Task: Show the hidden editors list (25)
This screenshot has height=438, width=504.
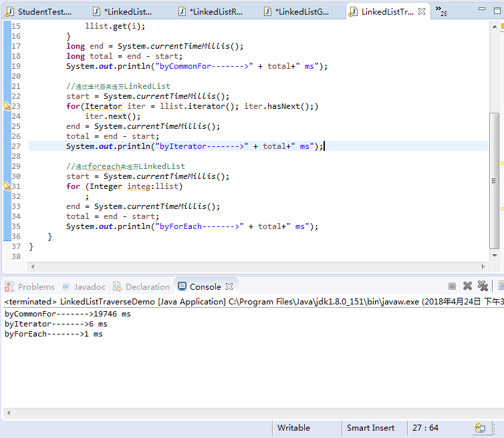Action: click(x=441, y=11)
